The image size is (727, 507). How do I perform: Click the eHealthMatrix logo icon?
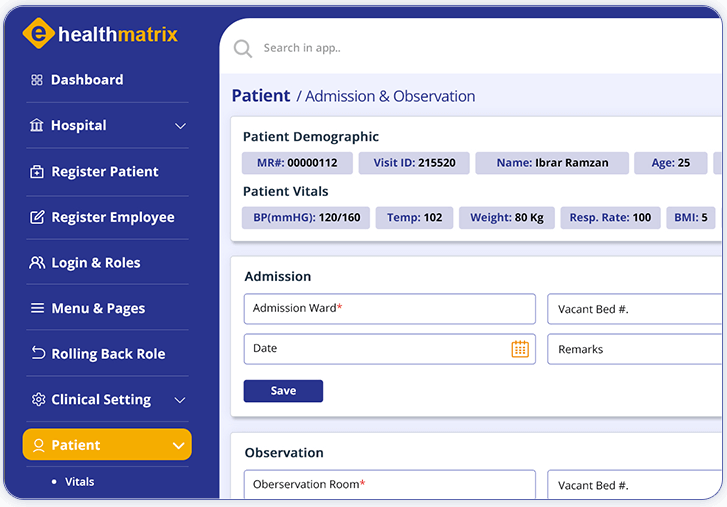tap(38, 33)
